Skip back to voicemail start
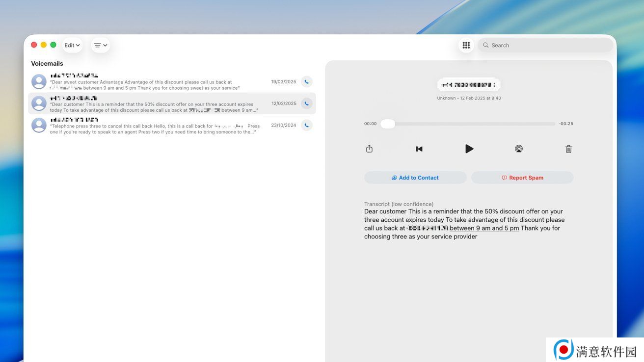The width and height of the screenshot is (644, 362). pos(419,149)
